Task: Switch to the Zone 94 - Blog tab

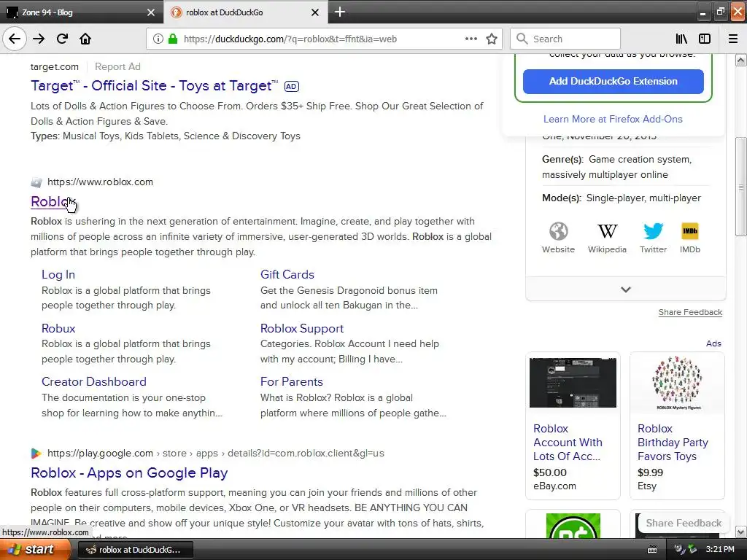Action: tap(82, 12)
